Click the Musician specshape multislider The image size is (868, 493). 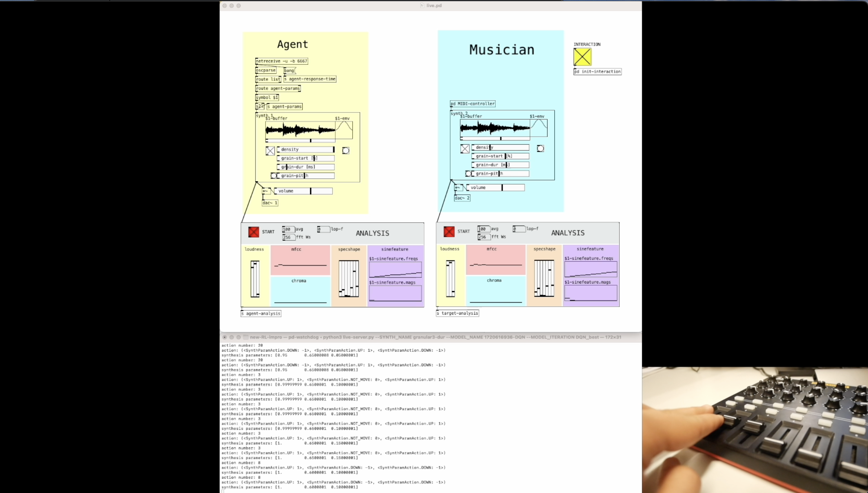(x=544, y=278)
